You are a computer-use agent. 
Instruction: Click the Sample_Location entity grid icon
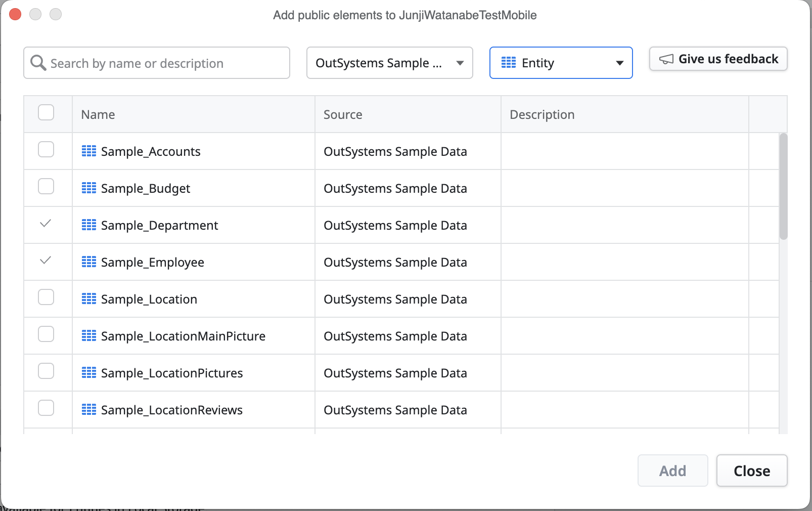[89, 299]
